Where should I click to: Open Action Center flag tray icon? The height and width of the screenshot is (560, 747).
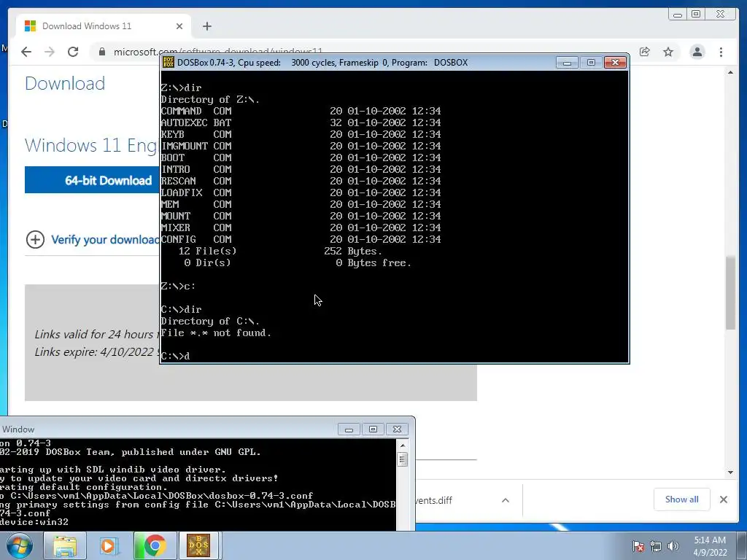(638, 546)
